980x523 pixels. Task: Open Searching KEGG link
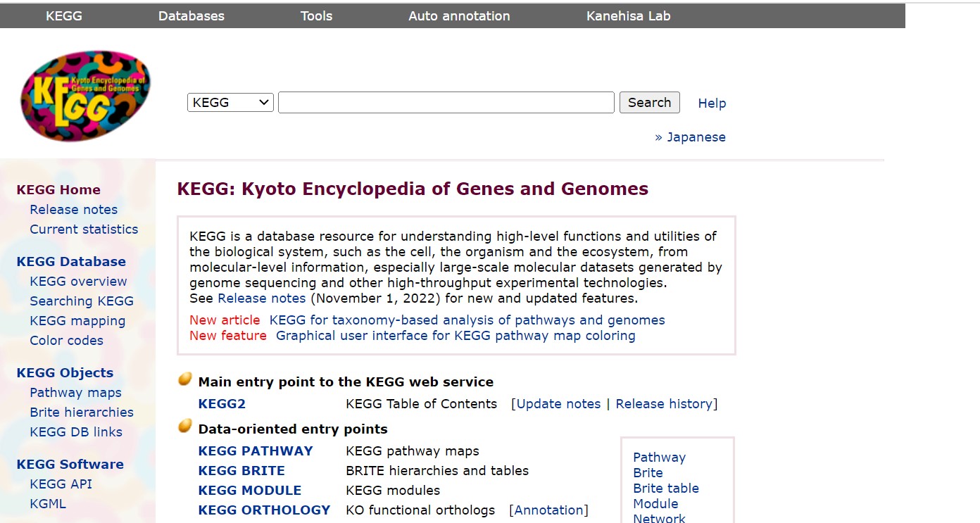pos(82,301)
